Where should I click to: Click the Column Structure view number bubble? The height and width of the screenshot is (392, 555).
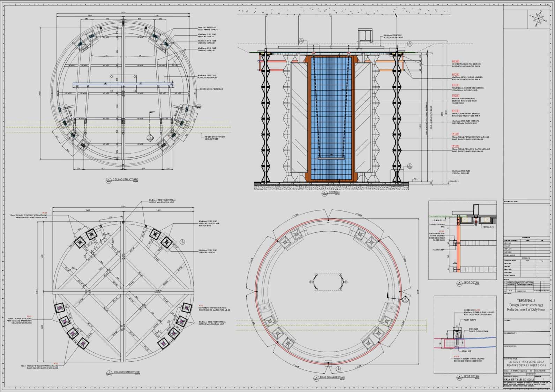point(108,373)
